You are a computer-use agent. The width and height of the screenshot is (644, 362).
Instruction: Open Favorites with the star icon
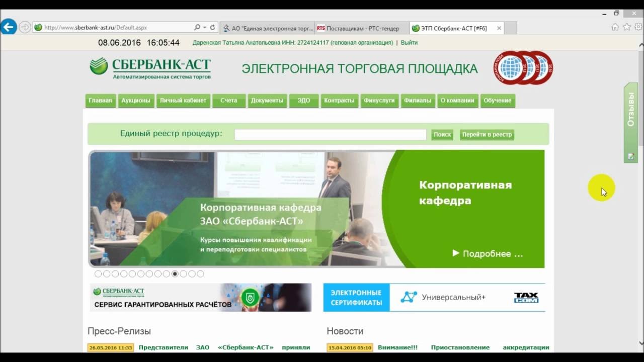point(626,28)
